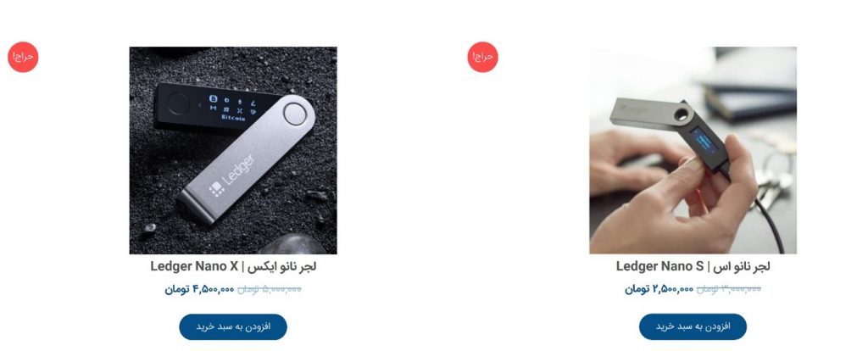868x351 pixels.
Task: Open the Ledger Nano X product photo
Action: click(233, 150)
